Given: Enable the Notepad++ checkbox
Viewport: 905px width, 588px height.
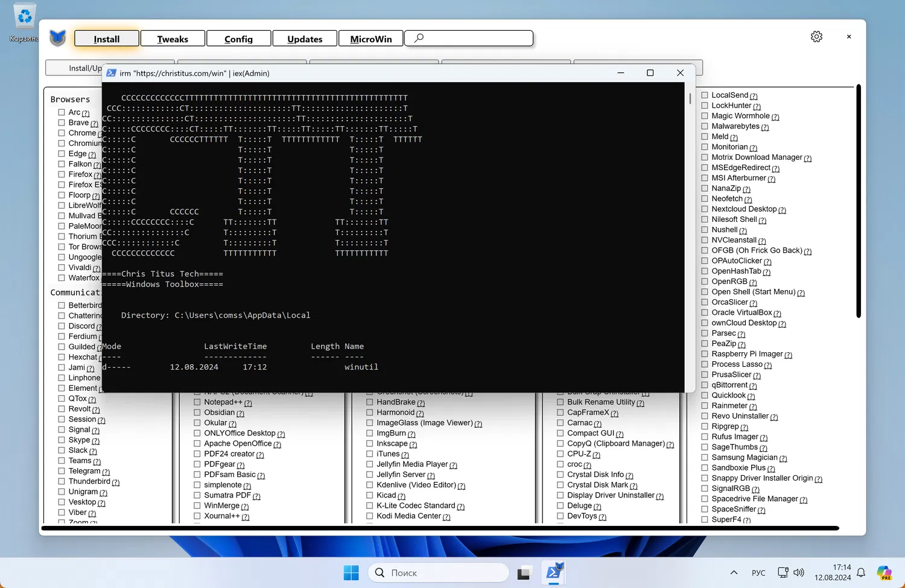Looking at the screenshot, I should point(197,402).
